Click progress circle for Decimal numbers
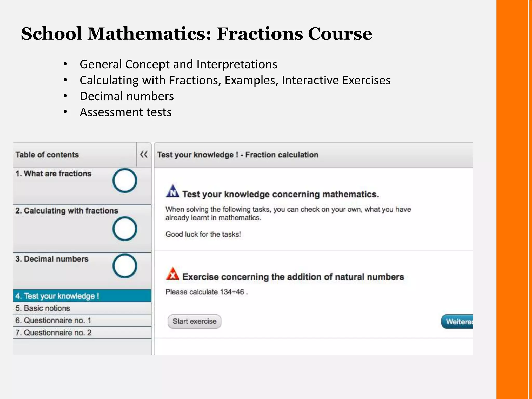The height and width of the screenshot is (399, 532). pos(125,266)
